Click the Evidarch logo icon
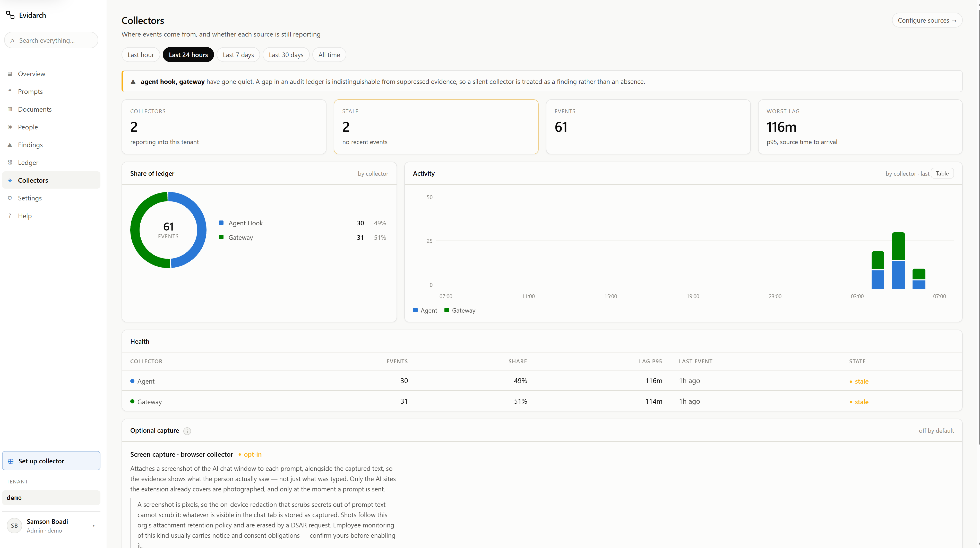Viewport: 980px width, 548px height. [10, 15]
